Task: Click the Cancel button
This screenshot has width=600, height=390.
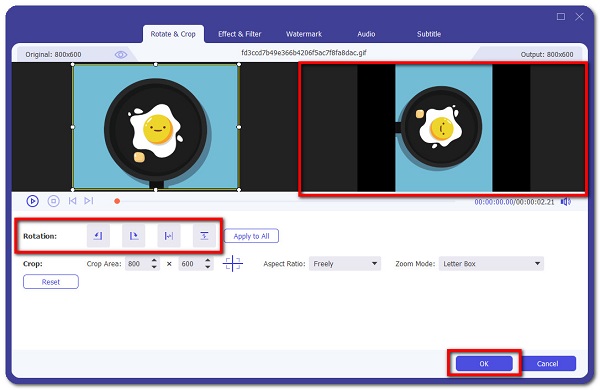Action: [548, 364]
